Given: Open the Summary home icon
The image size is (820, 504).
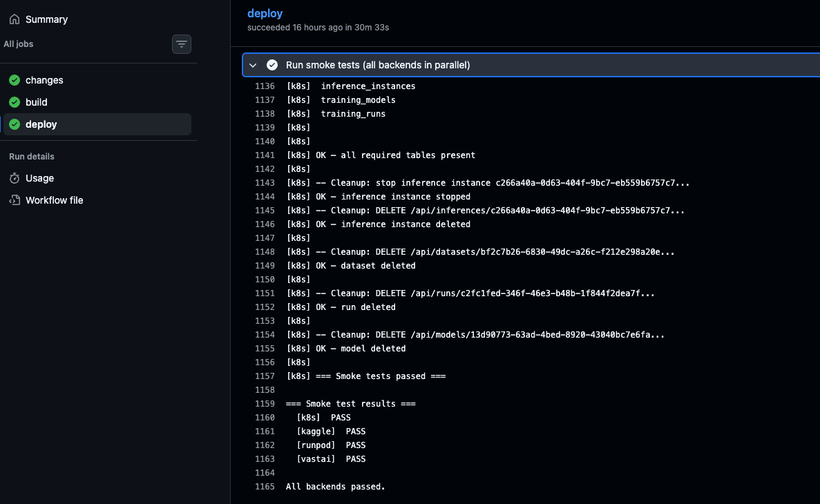Looking at the screenshot, I should [14, 19].
